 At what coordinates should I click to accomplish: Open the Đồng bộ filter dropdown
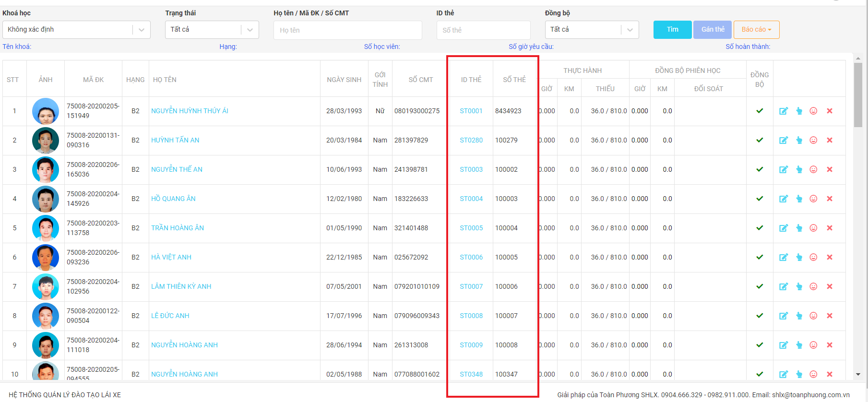point(592,30)
